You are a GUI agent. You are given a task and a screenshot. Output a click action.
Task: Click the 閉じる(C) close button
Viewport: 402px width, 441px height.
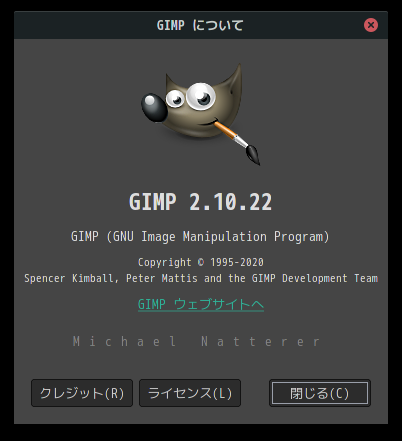tap(320, 393)
